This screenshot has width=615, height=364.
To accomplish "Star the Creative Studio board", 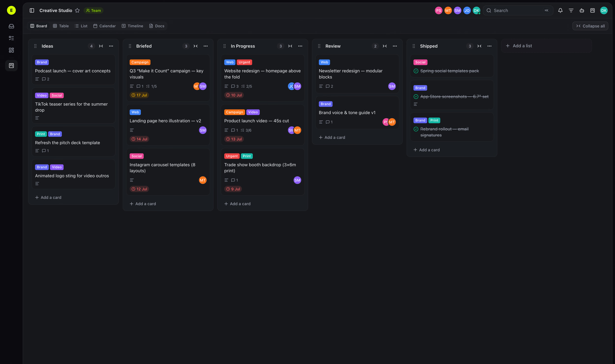I will (x=77, y=10).
